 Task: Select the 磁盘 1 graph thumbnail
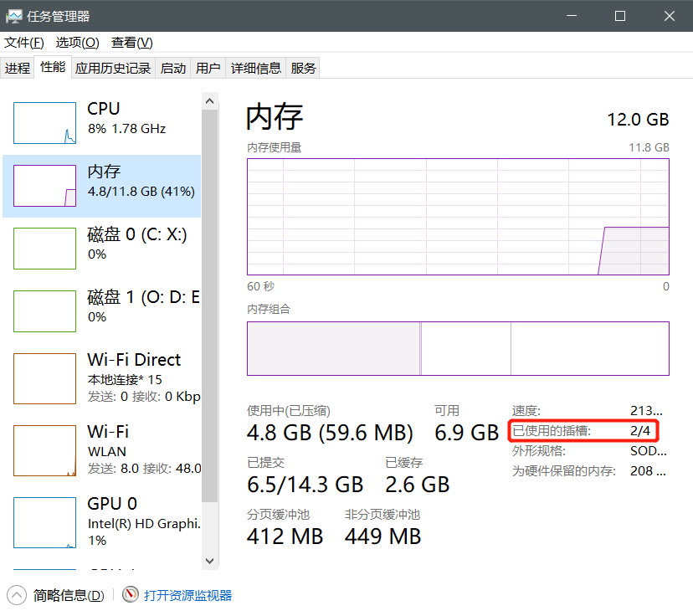44,311
